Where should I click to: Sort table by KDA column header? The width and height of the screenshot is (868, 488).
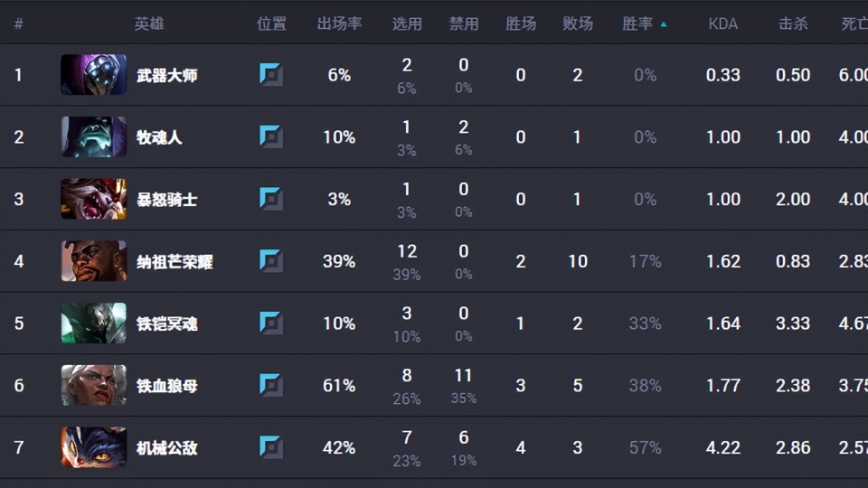coord(722,23)
